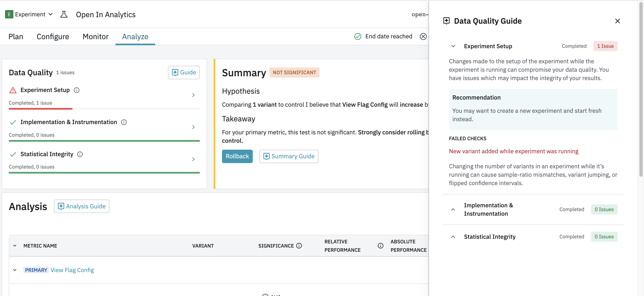Click the Significance column info icon
The width and height of the screenshot is (644, 296).
click(x=299, y=246)
